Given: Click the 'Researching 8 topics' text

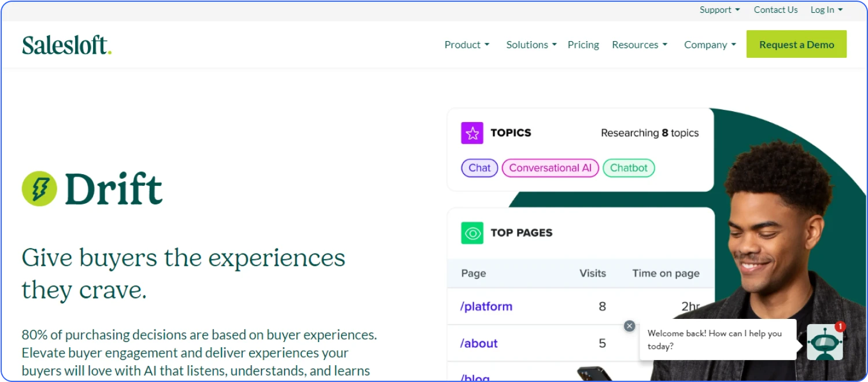Looking at the screenshot, I should click(649, 133).
